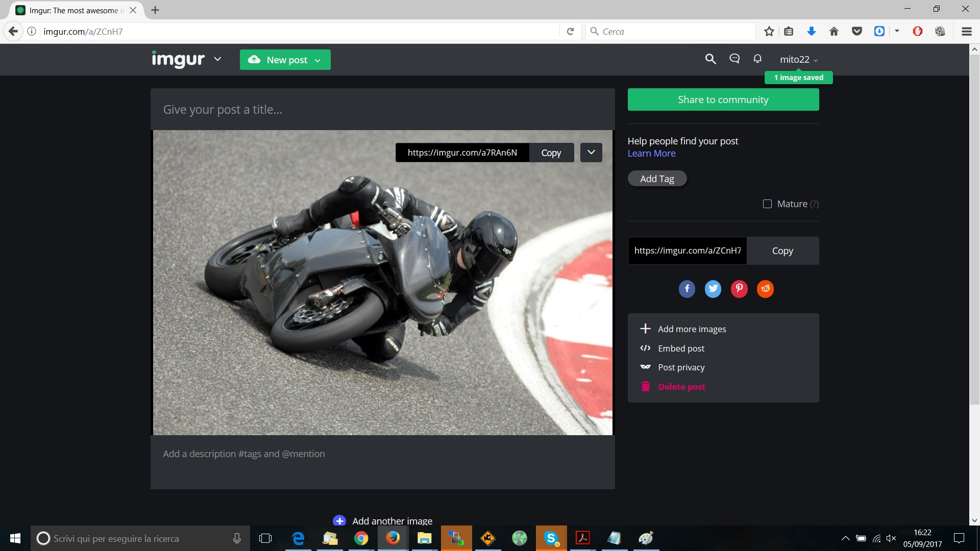Copy the image link a7RAn6N
The height and width of the screenshot is (551, 980).
(x=551, y=153)
